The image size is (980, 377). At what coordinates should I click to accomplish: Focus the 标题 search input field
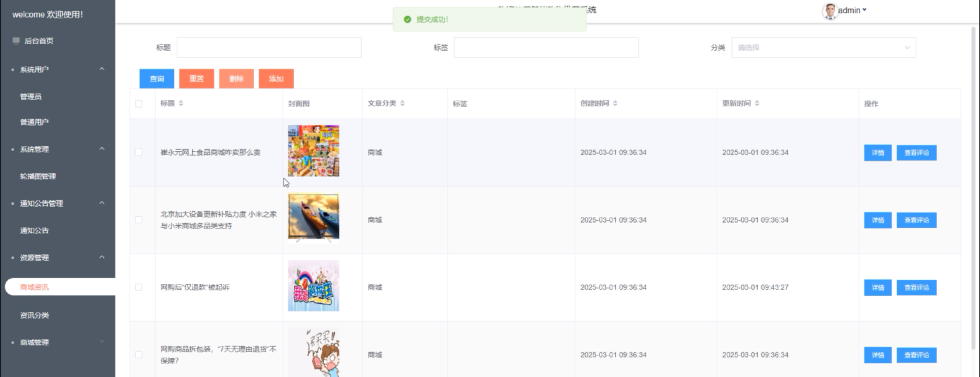pyautogui.click(x=269, y=48)
